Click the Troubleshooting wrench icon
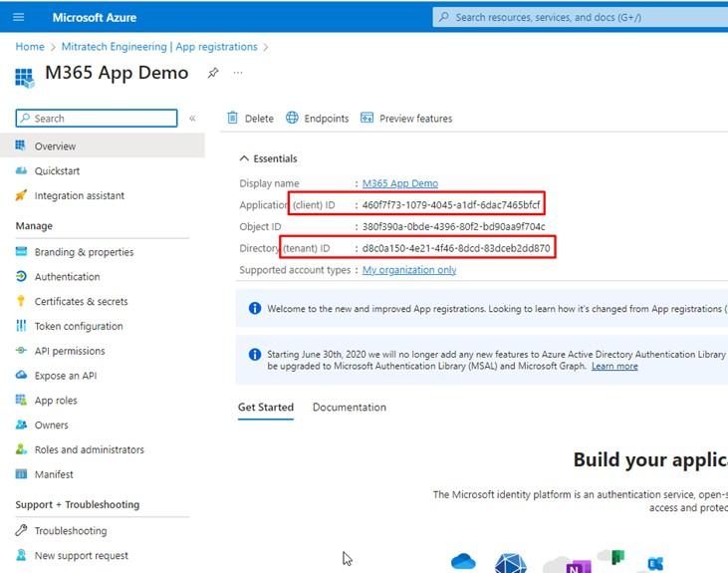This screenshot has width=728, height=573. pyautogui.click(x=21, y=530)
